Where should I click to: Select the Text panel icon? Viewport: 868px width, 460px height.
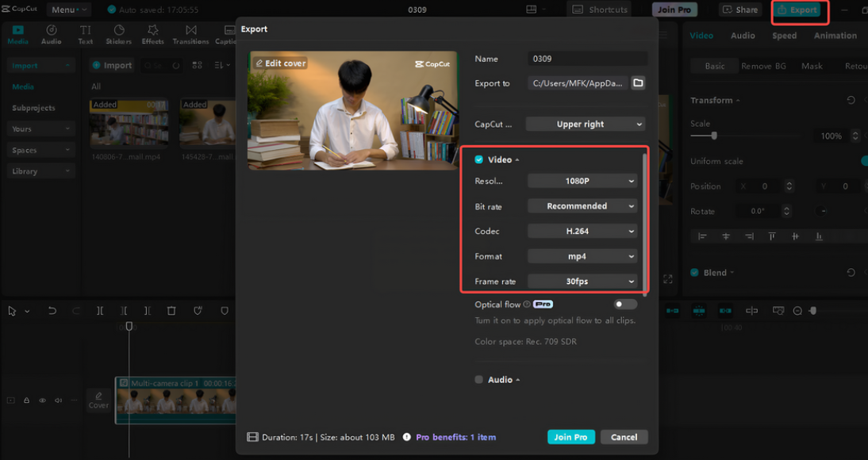[x=85, y=34]
